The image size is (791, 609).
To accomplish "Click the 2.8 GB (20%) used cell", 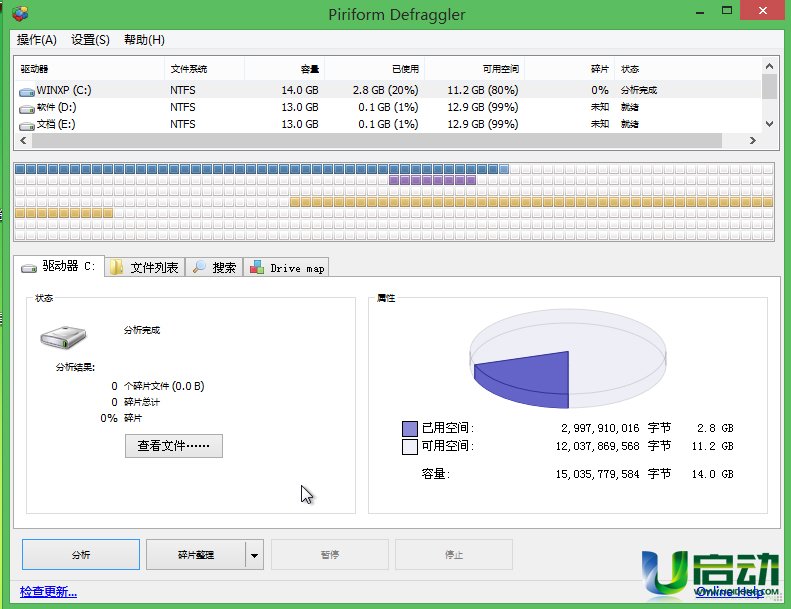I will pyautogui.click(x=385, y=90).
